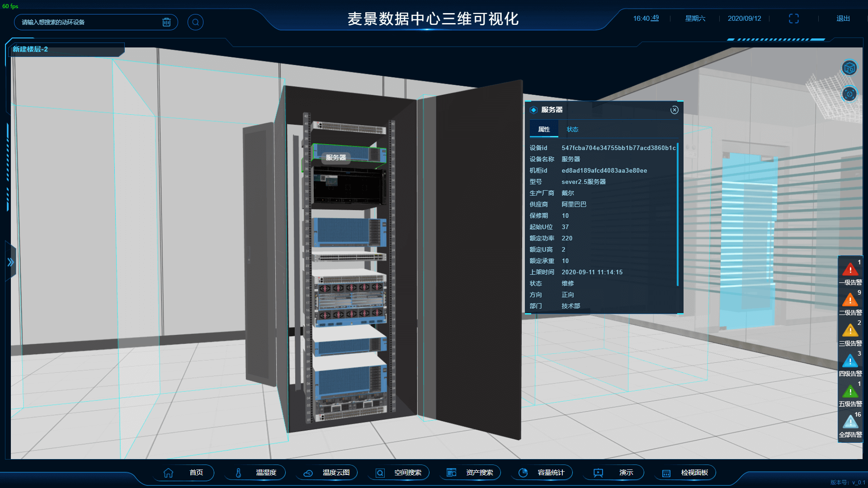Click the camera reset view icon

(849, 94)
